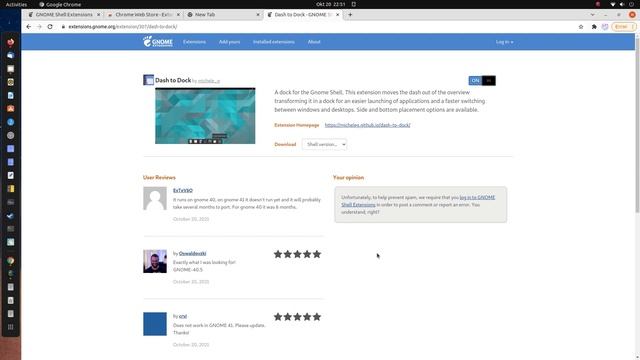Open a new browser tab with plus

point(350,15)
